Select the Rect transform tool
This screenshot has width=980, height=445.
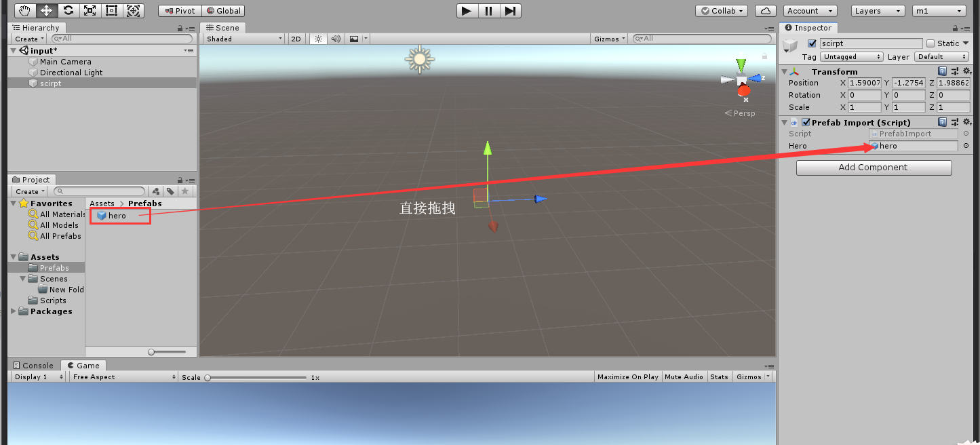pyautogui.click(x=111, y=10)
